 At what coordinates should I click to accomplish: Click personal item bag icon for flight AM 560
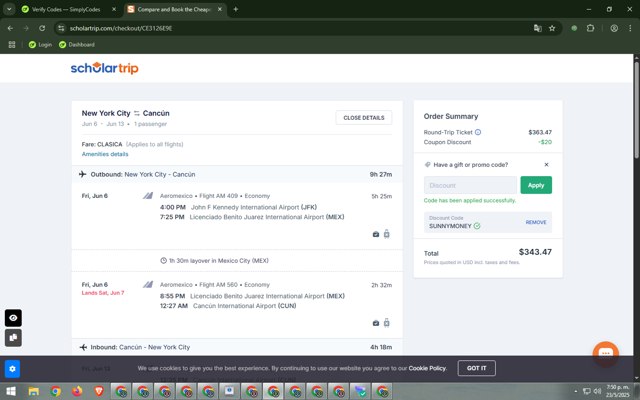[376, 323]
